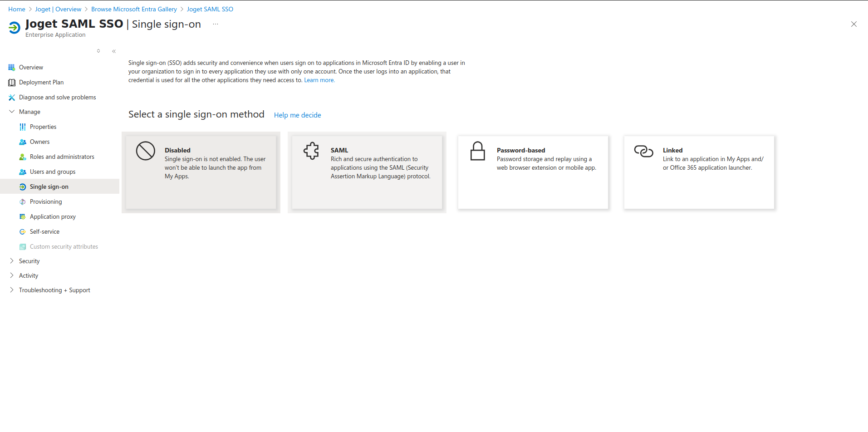Click the Help me decide link

click(x=297, y=115)
